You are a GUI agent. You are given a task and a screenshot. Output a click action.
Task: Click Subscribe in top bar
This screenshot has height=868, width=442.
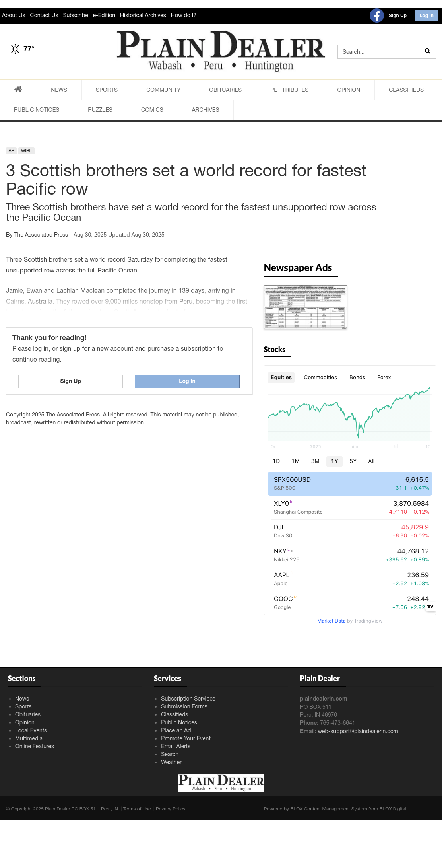(x=76, y=15)
